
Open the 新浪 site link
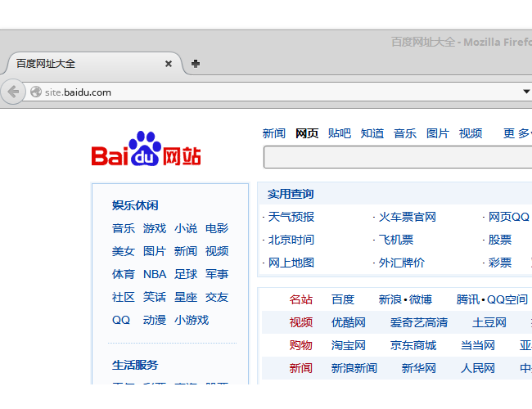390,299
